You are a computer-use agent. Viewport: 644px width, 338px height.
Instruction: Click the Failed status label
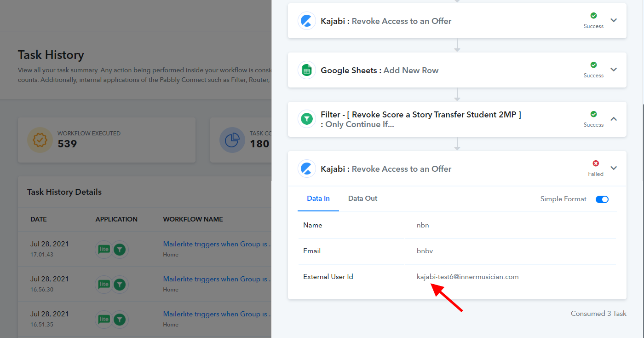coord(596,174)
